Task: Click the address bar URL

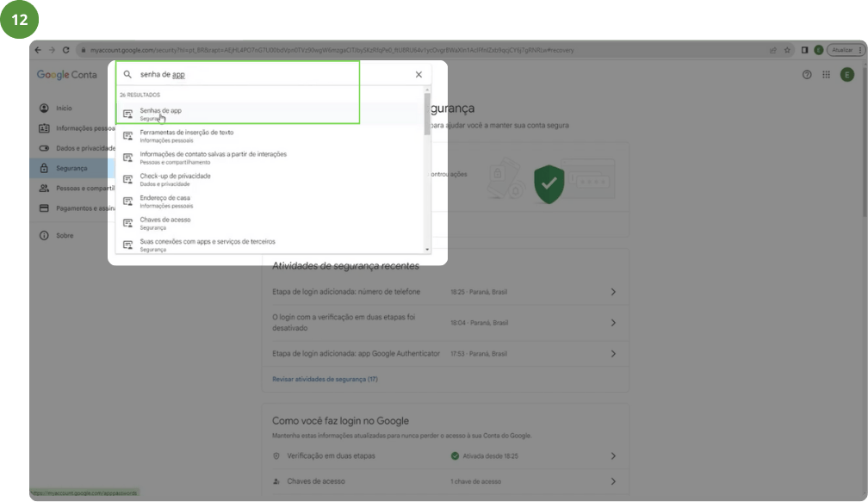Action: click(332, 50)
